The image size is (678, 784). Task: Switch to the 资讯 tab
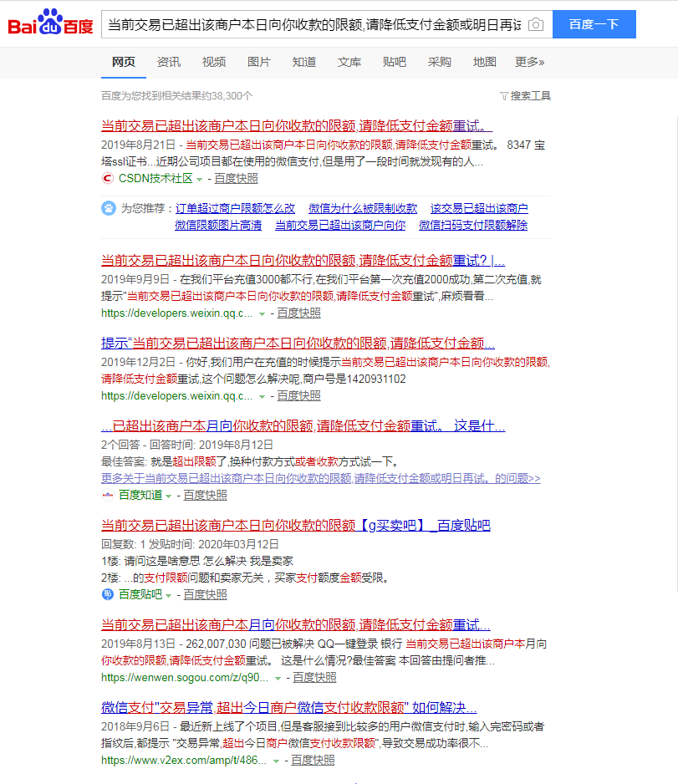click(x=169, y=62)
